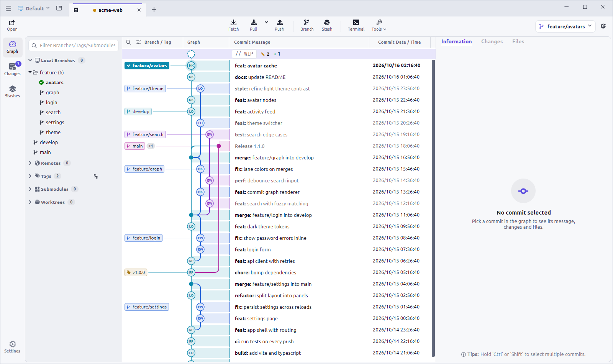The image size is (613, 364).
Task: Collapse the Local Branches section
Action: tap(30, 61)
